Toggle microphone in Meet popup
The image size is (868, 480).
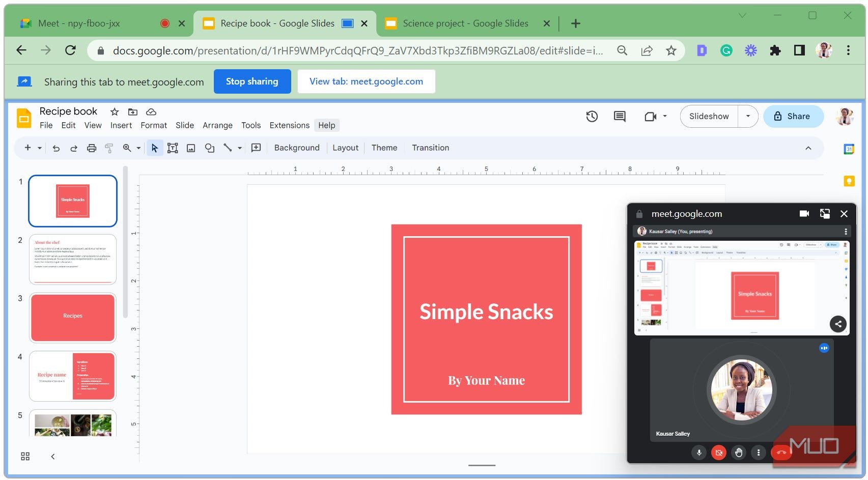[699, 452]
